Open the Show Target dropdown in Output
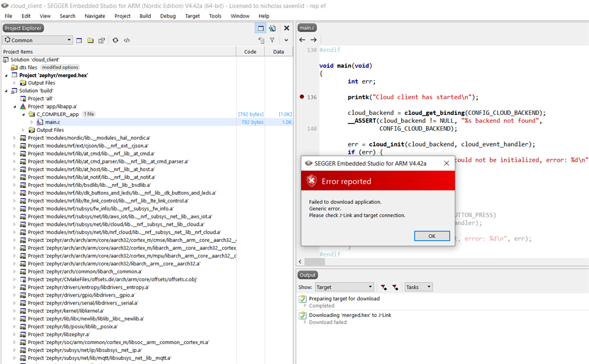Viewport: 589px width, 364px height. tap(344, 287)
